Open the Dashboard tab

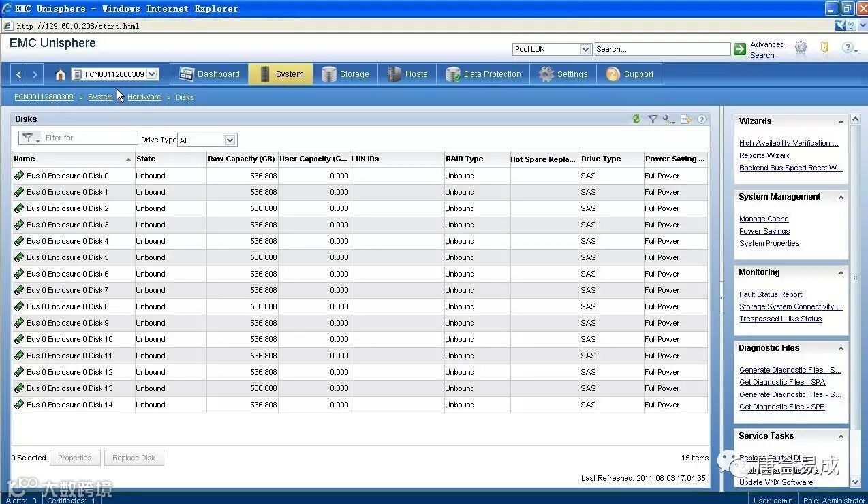point(209,74)
